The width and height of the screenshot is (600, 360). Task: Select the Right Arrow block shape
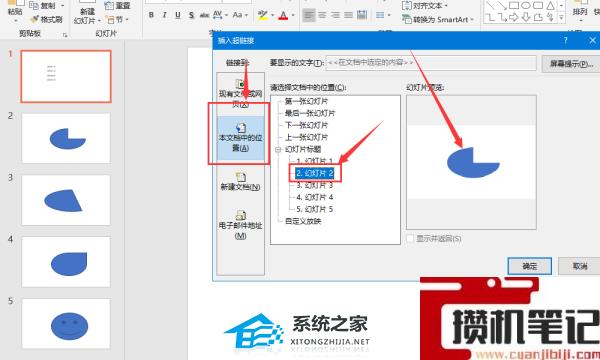point(514,17)
